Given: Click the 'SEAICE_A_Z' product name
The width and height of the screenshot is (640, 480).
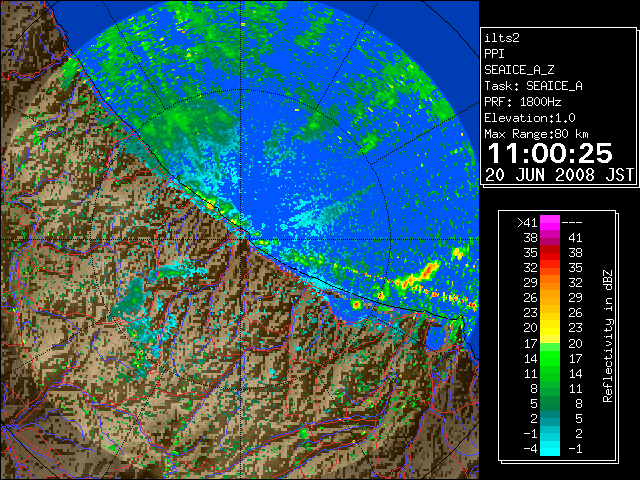Looking at the screenshot, I should click(x=519, y=70).
